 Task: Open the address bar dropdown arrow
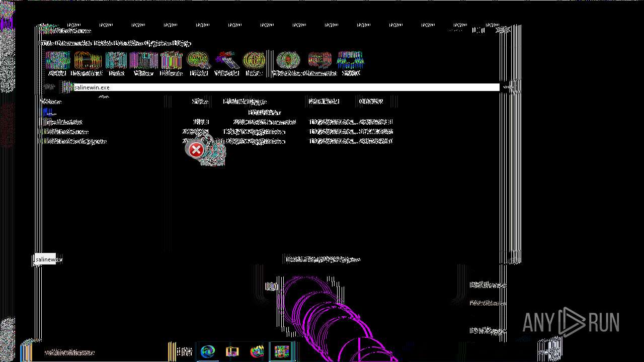click(509, 87)
